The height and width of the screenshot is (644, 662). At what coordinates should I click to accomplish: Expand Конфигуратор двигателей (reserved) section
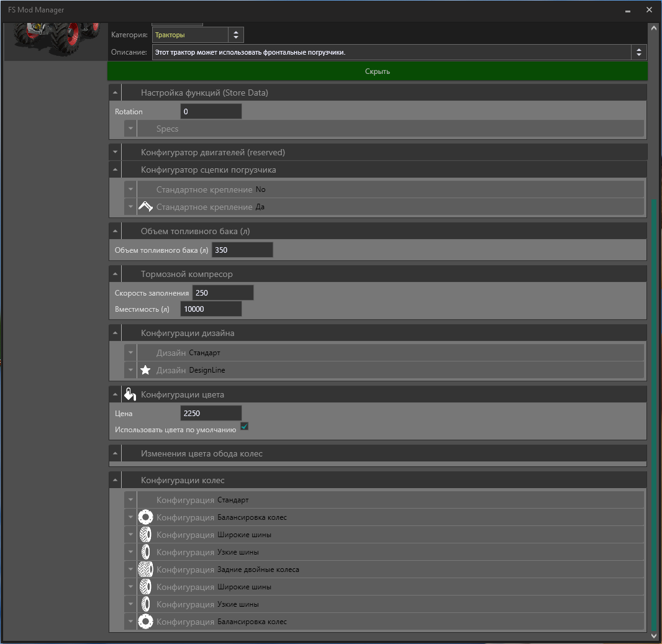tap(116, 152)
